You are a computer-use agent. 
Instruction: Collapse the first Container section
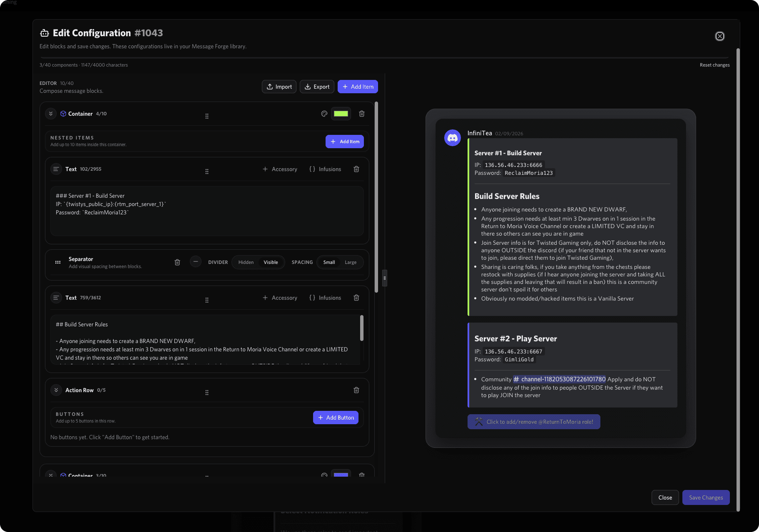[x=50, y=113]
